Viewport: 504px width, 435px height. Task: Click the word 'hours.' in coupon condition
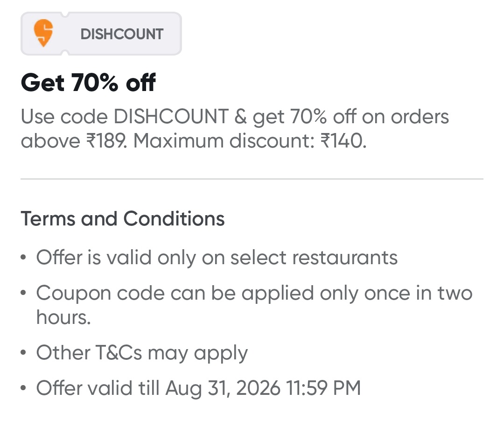point(63,317)
